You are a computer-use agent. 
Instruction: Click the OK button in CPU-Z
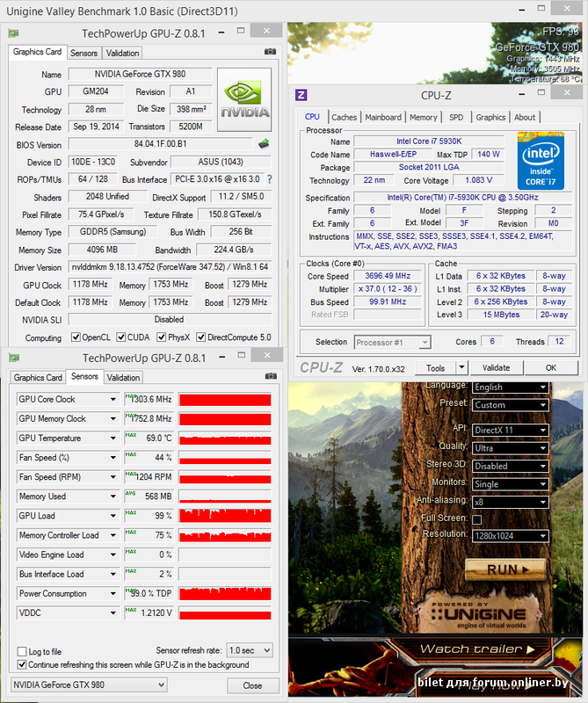click(x=551, y=367)
